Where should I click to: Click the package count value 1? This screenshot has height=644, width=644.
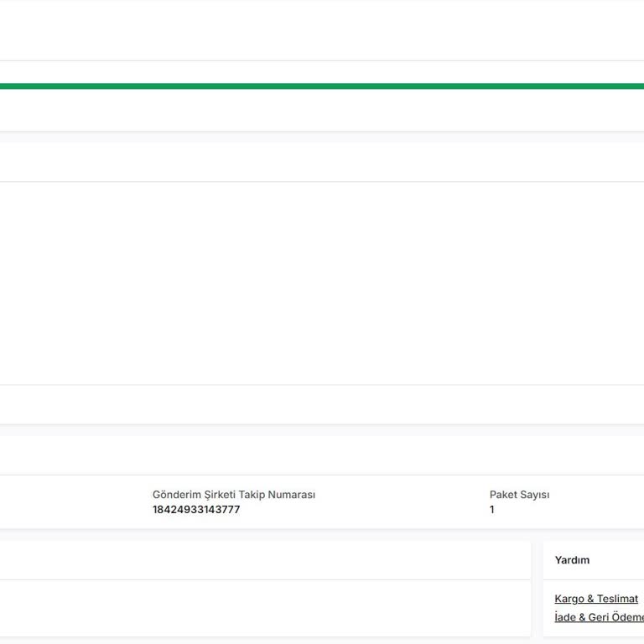tap(492, 510)
